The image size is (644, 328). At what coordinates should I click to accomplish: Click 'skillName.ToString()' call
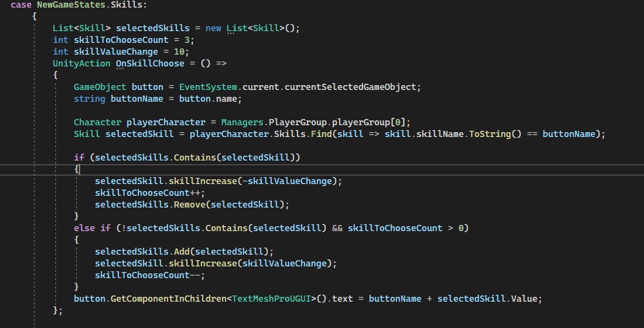click(469, 134)
